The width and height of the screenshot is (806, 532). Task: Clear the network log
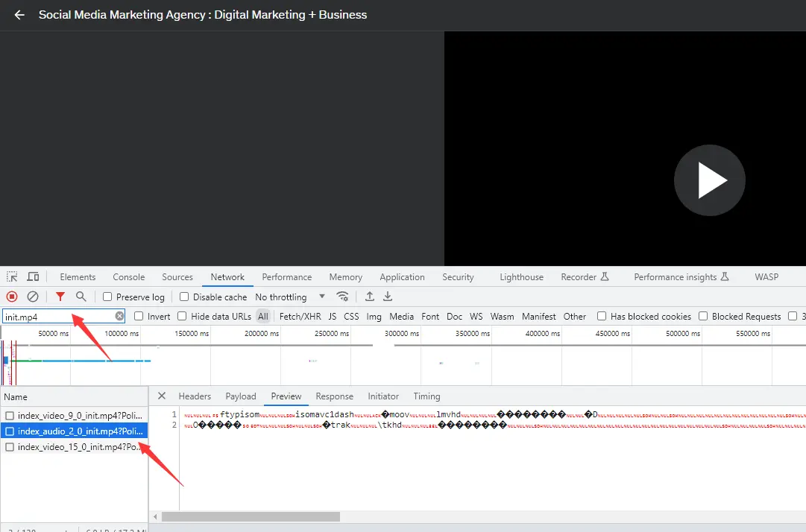[33, 297]
